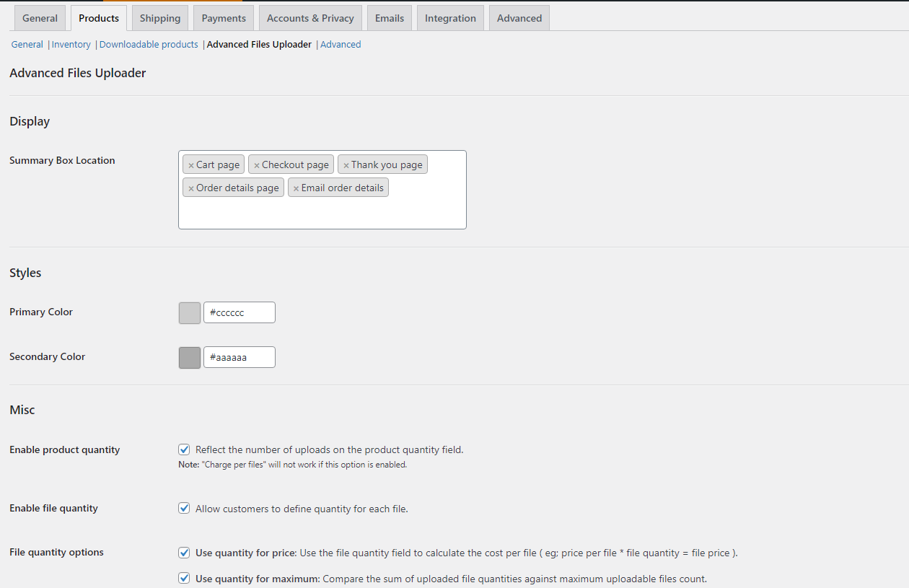Toggle Use quantity for maximum checkbox

tap(184, 579)
